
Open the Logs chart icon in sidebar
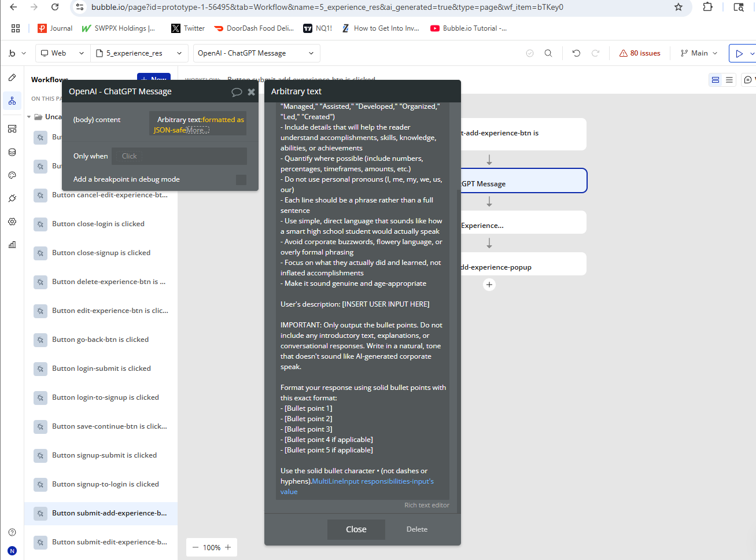(x=12, y=245)
